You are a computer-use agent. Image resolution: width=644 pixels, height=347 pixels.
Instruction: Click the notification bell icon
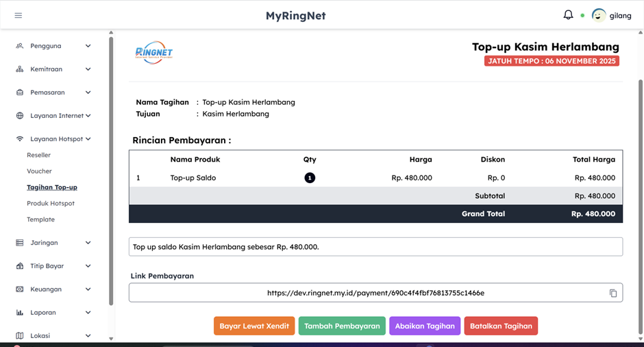pyautogui.click(x=568, y=15)
